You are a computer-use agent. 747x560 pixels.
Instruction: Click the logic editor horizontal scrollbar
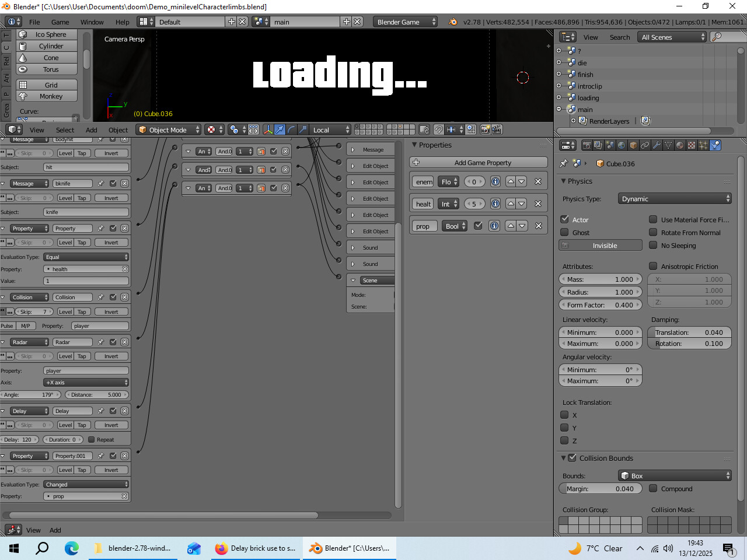163,515
